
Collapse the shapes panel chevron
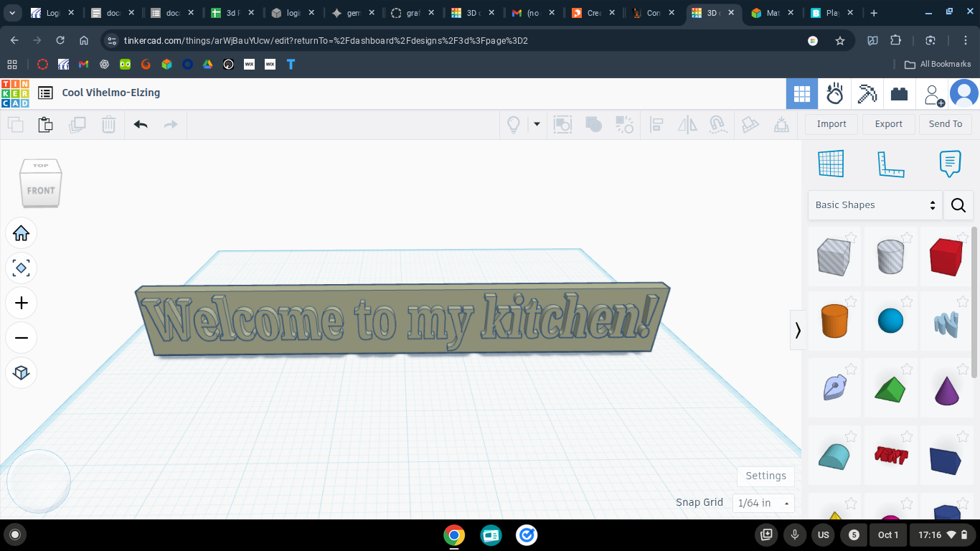(798, 330)
